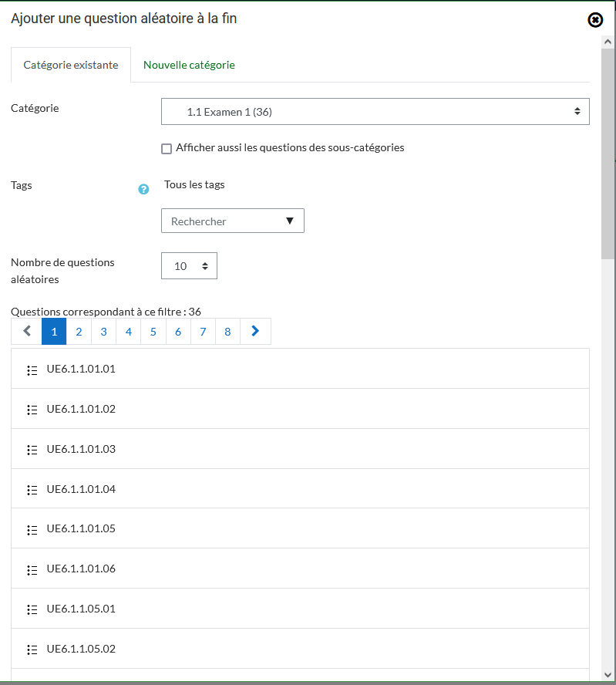The height and width of the screenshot is (685, 616).
Task: Open the Rechercher tags dropdown
Action: click(232, 221)
